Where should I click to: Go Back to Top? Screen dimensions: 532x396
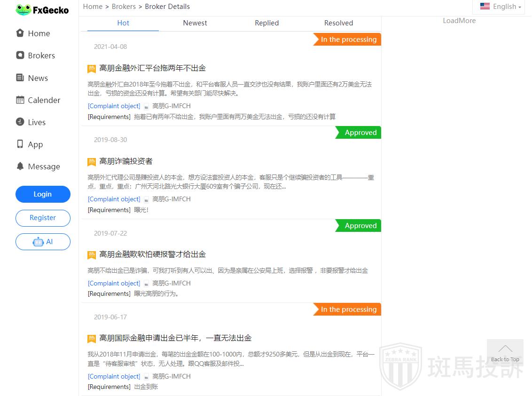pos(505,352)
